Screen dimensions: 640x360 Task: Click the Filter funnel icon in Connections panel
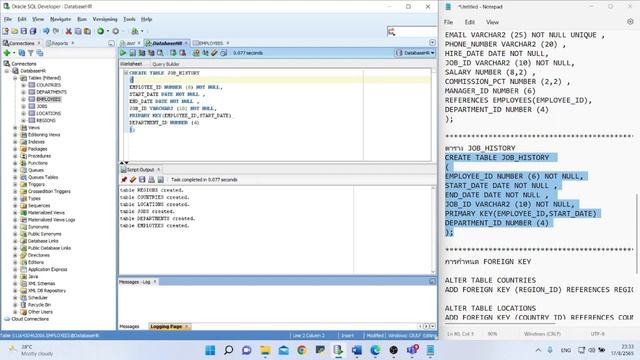pos(31,53)
